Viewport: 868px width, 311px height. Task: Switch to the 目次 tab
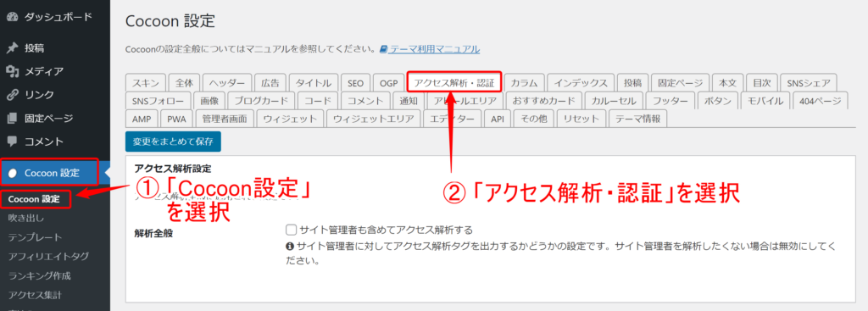pyautogui.click(x=762, y=83)
